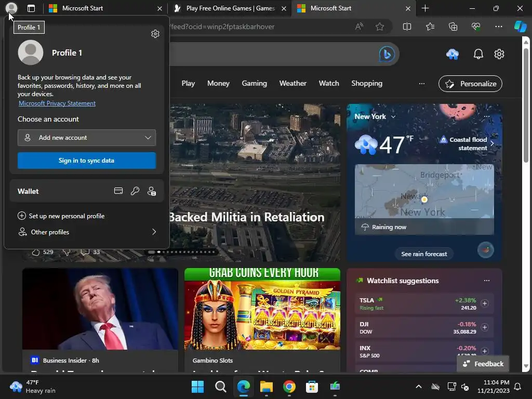This screenshot has width=532, height=399.
Task: Open File Explorer from taskbar
Action: click(267, 387)
